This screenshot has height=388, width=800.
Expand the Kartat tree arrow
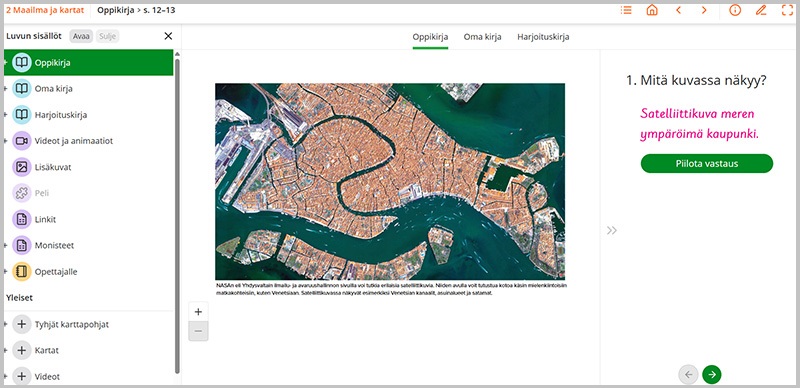[x=6, y=350]
